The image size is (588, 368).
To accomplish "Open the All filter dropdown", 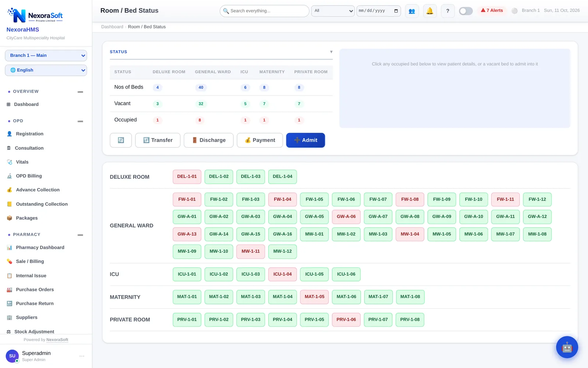I will 333,11.
